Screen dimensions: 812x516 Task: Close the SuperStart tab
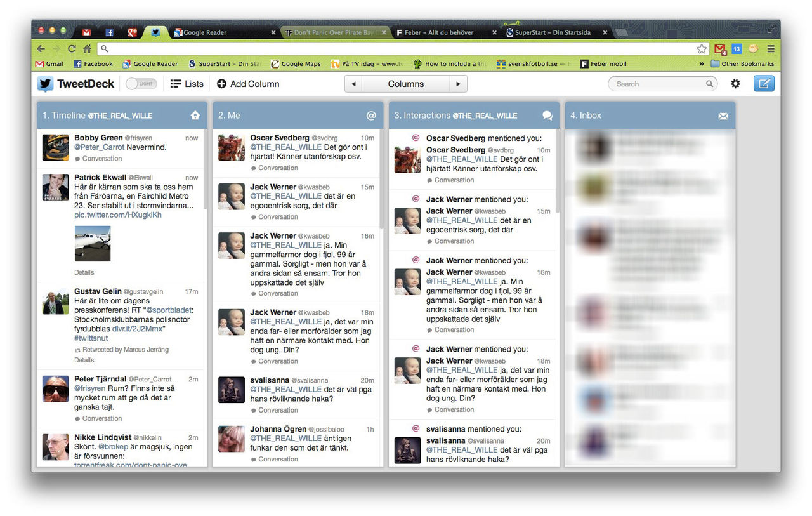(x=605, y=32)
